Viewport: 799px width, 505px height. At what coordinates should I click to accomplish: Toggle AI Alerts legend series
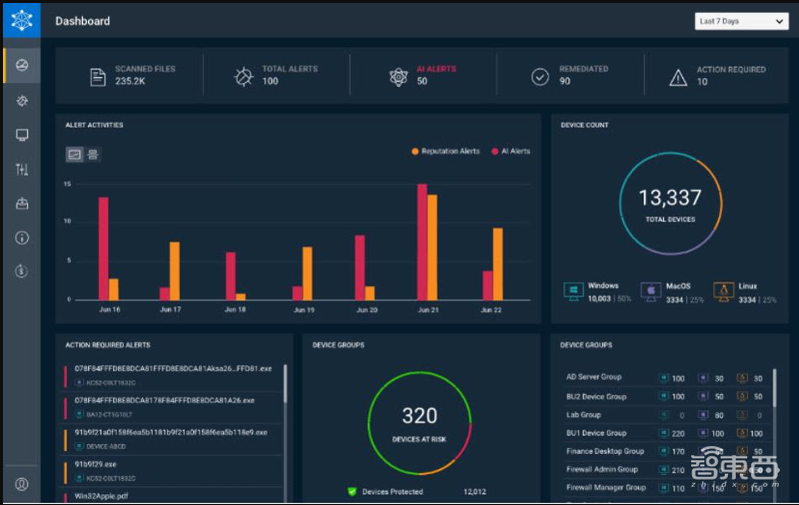510,151
